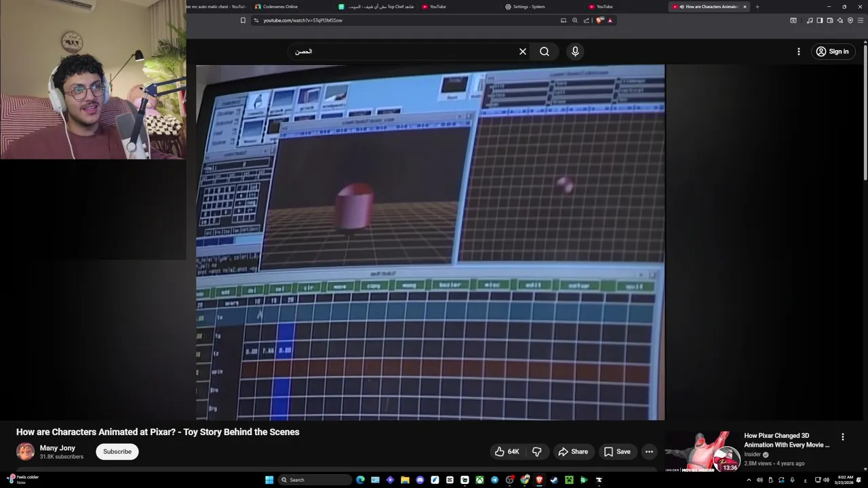Open How Pixar Changed 3D Animation title

(787, 441)
